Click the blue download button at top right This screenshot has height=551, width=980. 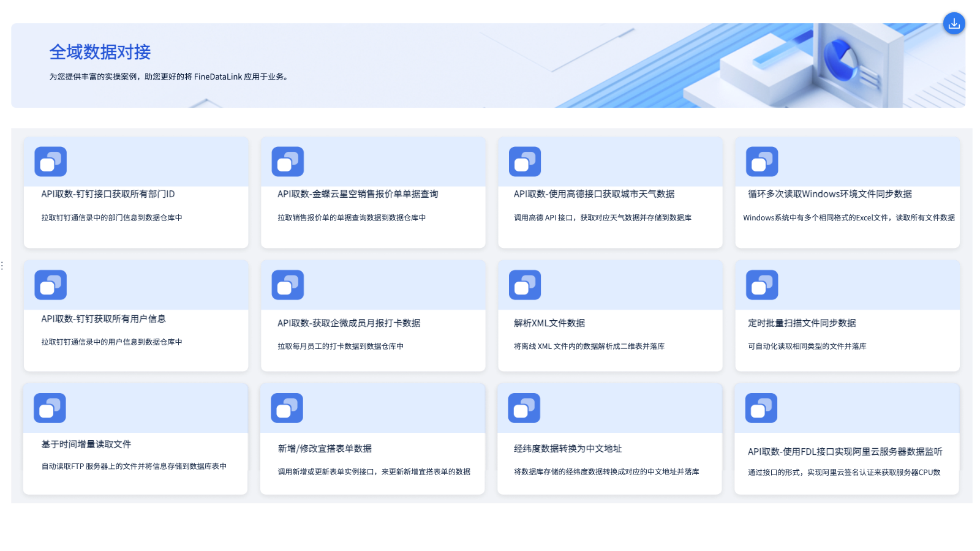(954, 23)
